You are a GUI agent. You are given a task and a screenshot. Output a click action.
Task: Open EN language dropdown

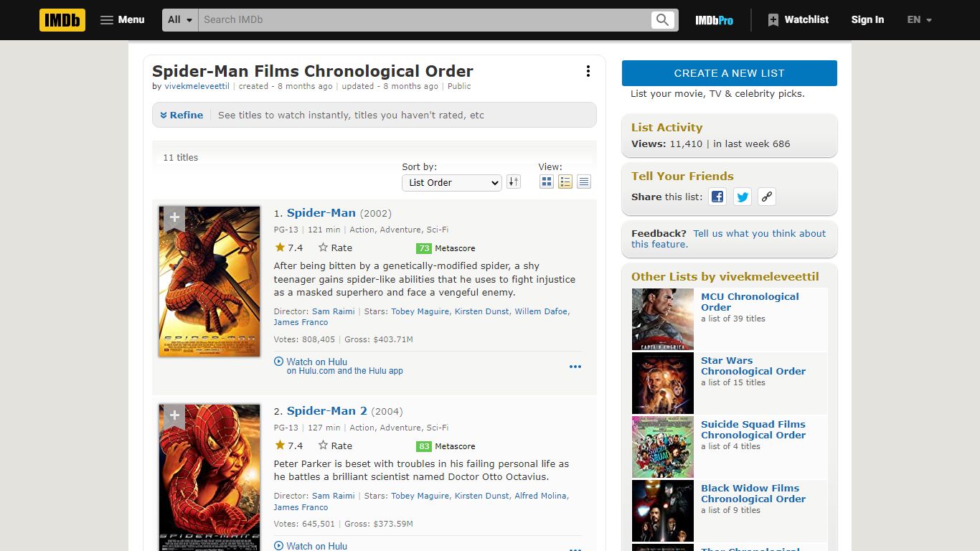tap(919, 20)
